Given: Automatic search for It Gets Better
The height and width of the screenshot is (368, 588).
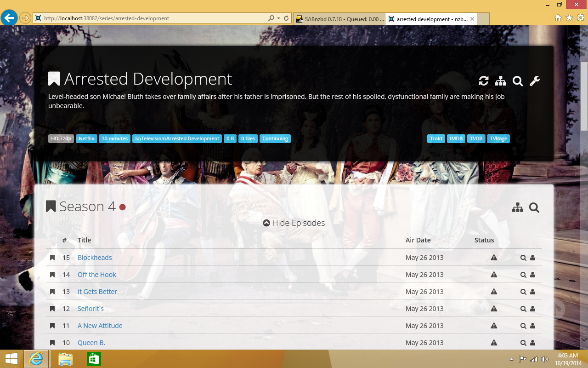Looking at the screenshot, I should click(523, 292).
